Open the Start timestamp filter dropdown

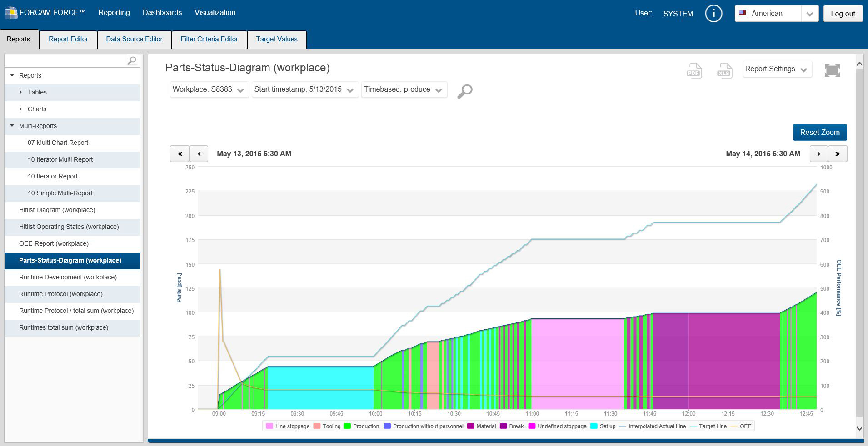point(304,89)
